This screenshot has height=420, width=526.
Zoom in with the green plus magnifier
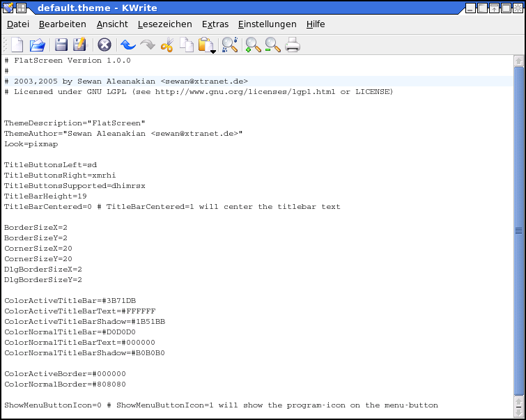tap(253, 45)
